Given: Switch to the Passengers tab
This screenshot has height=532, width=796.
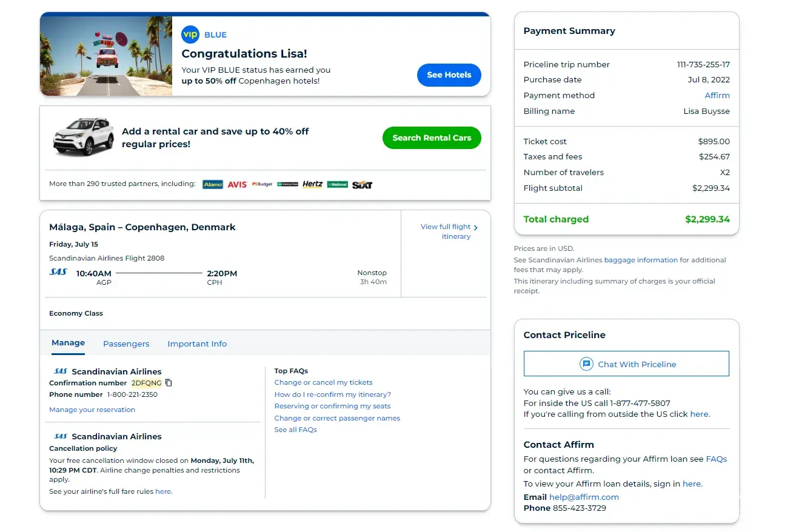Looking at the screenshot, I should 126,344.
